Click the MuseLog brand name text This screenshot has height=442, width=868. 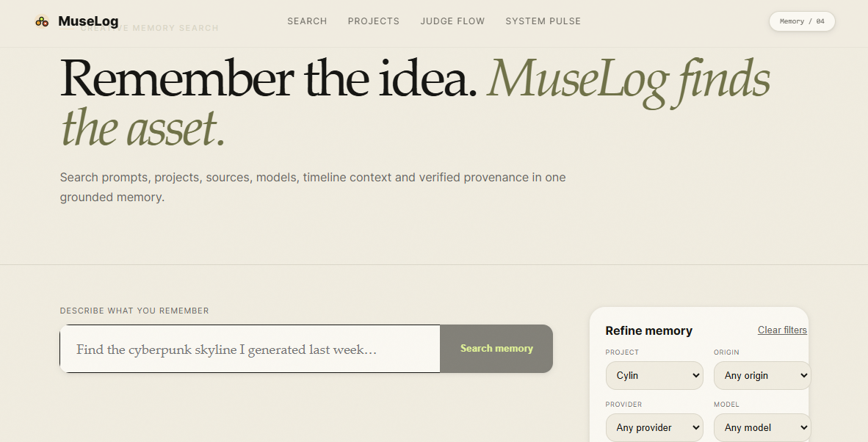[88, 21]
